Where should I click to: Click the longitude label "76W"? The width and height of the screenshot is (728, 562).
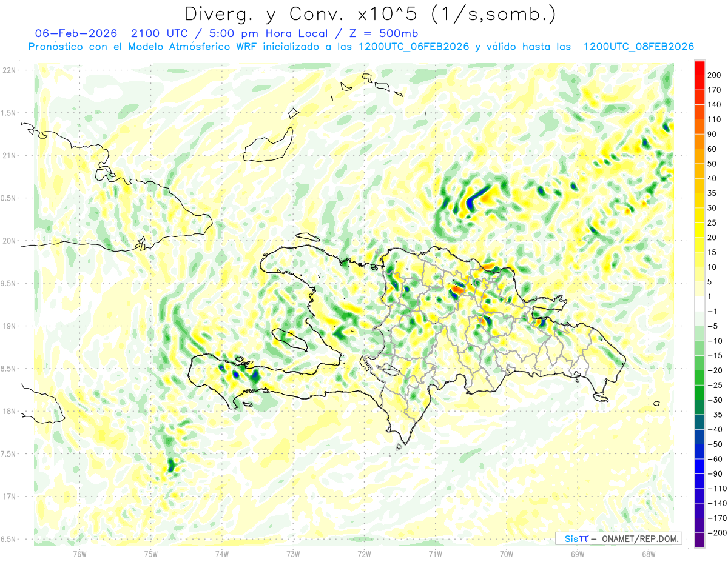79,554
